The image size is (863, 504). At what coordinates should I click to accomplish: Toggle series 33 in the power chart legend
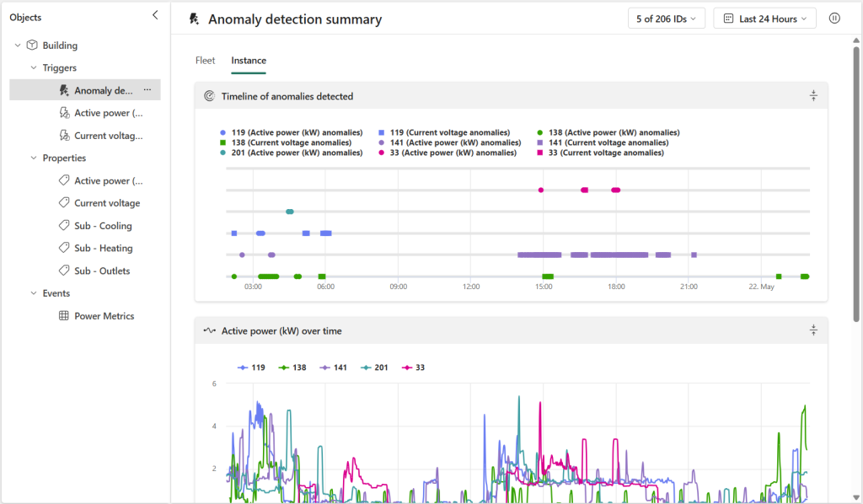pyautogui.click(x=413, y=367)
